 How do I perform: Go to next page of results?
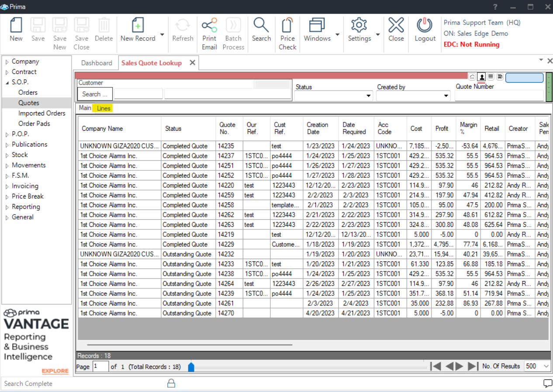coord(459,366)
